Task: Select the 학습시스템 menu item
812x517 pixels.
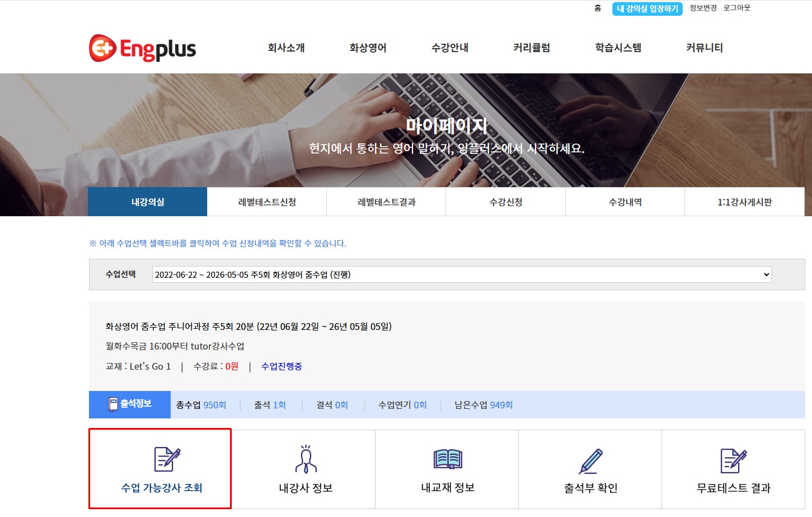Action: click(x=618, y=48)
